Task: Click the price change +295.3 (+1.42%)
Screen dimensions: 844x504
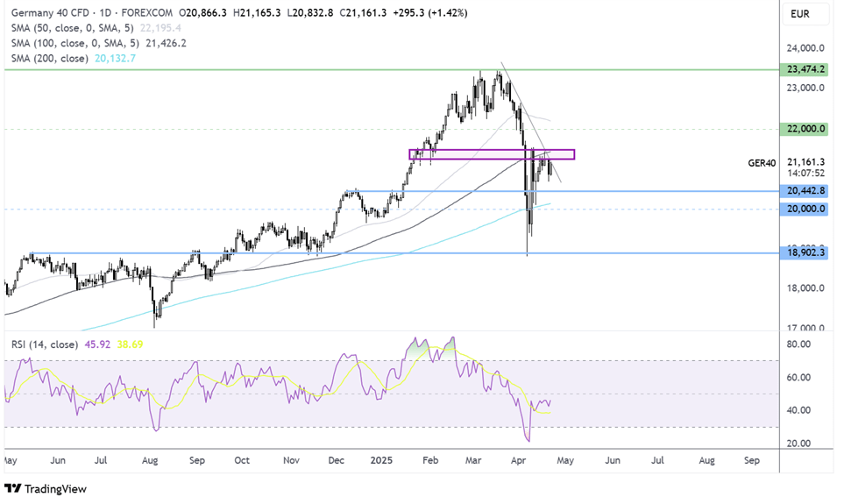Action: (430, 12)
